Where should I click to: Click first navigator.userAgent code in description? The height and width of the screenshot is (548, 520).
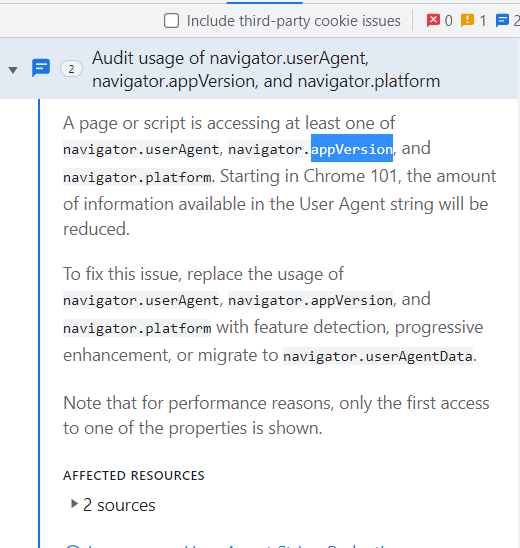[x=141, y=150]
